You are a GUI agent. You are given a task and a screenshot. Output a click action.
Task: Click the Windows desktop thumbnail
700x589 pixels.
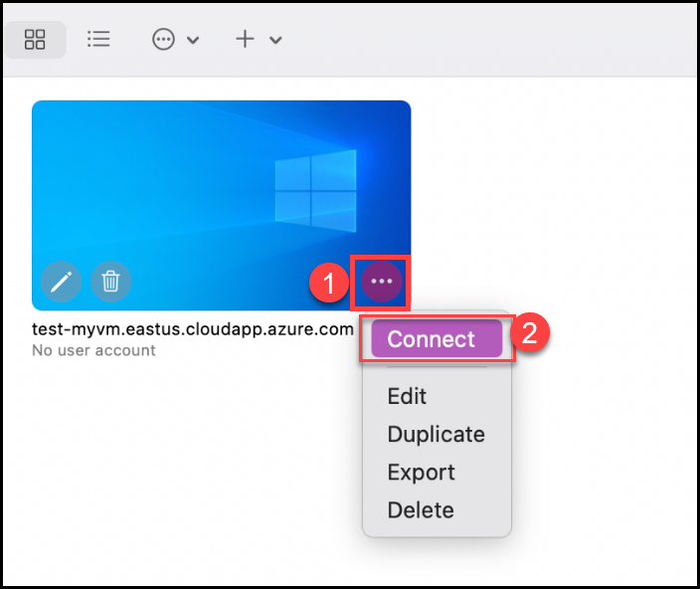pos(221,205)
